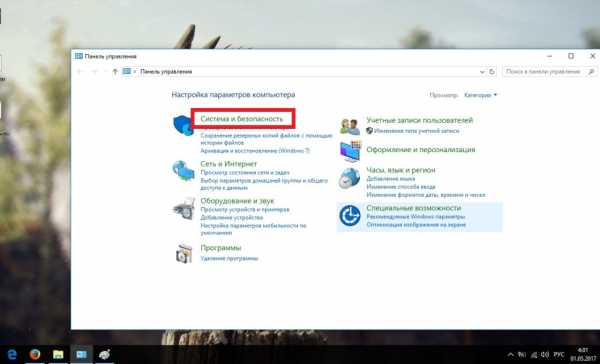600x364 pixels.
Task: Expand the address bar history dropdown
Action: 482,72
